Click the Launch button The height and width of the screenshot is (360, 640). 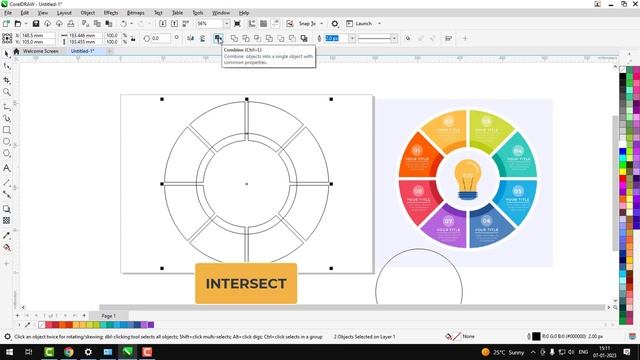pyautogui.click(x=359, y=24)
